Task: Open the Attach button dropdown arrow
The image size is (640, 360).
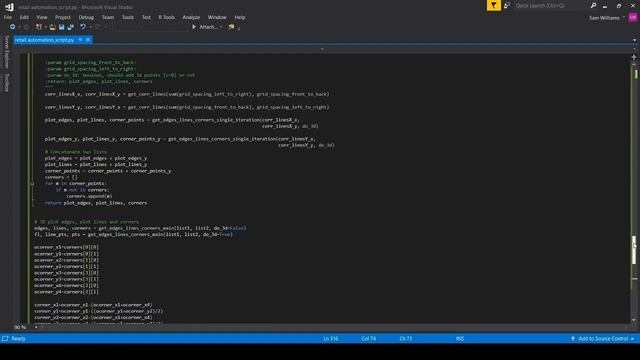Action: pos(221,27)
